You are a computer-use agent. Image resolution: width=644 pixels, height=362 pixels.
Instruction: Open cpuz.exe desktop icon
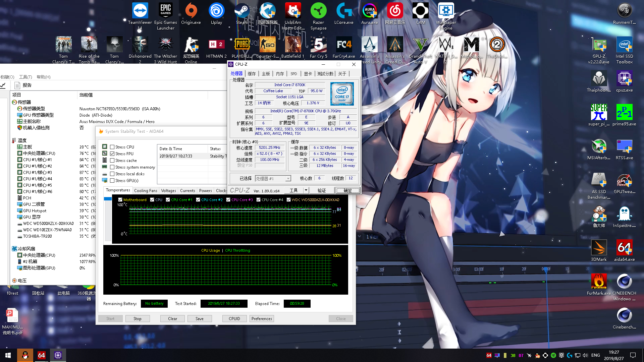coord(624,81)
